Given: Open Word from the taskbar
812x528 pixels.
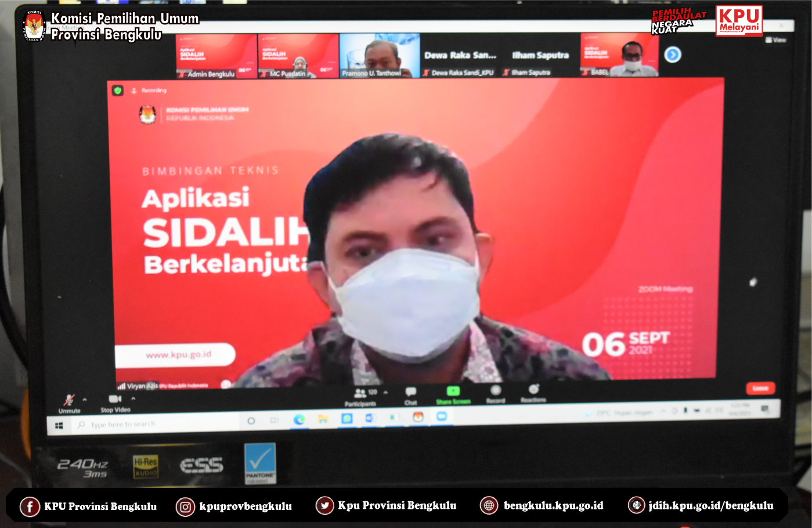Looking at the screenshot, I should tap(370, 418).
